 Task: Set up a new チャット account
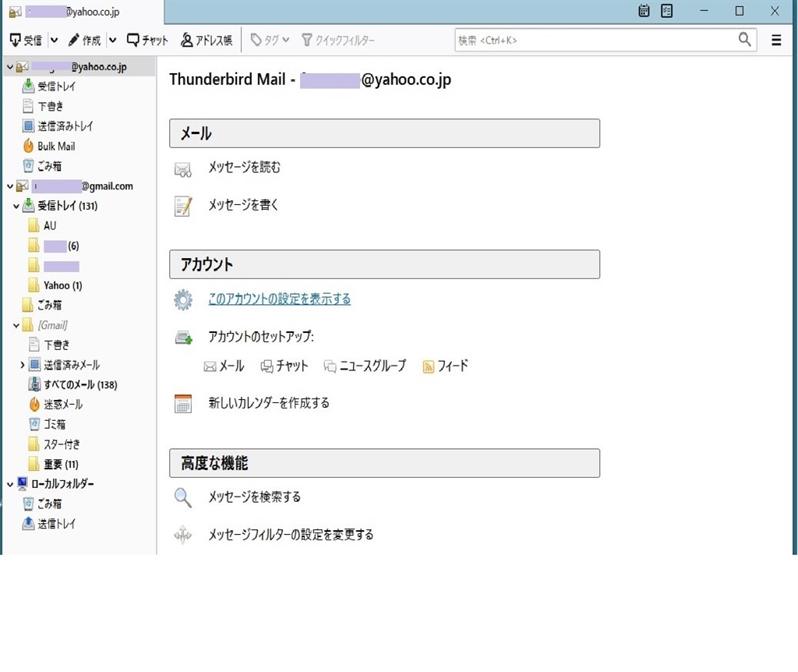284,366
